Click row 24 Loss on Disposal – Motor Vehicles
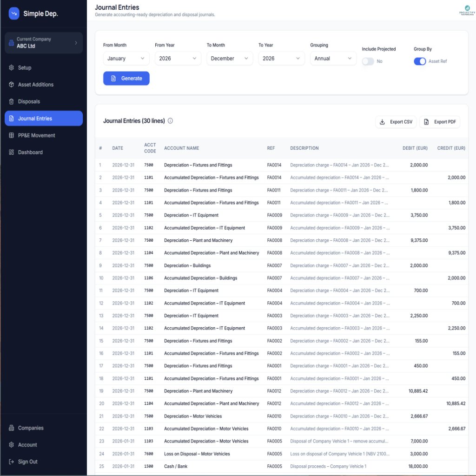The image size is (476, 476). 281,454
